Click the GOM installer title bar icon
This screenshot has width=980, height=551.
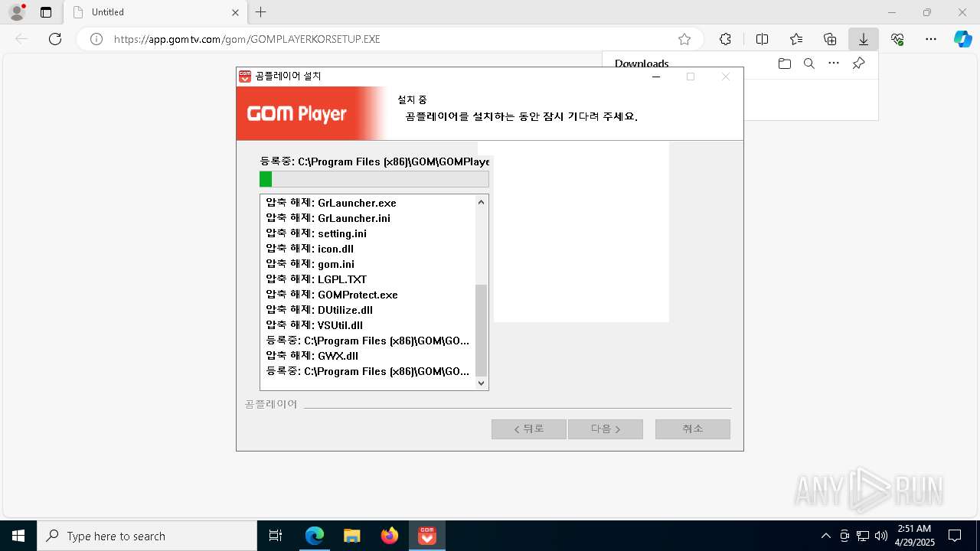pos(245,77)
